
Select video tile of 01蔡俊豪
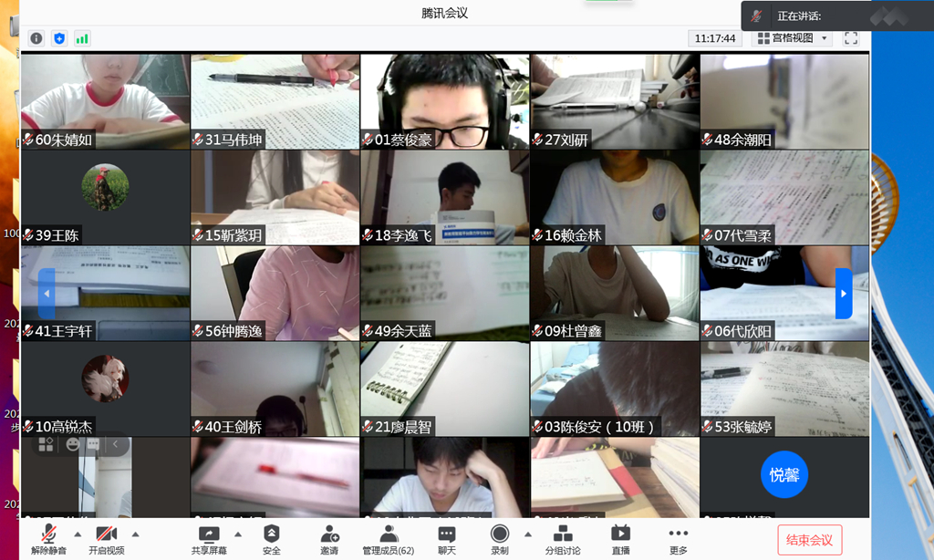[444, 101]
